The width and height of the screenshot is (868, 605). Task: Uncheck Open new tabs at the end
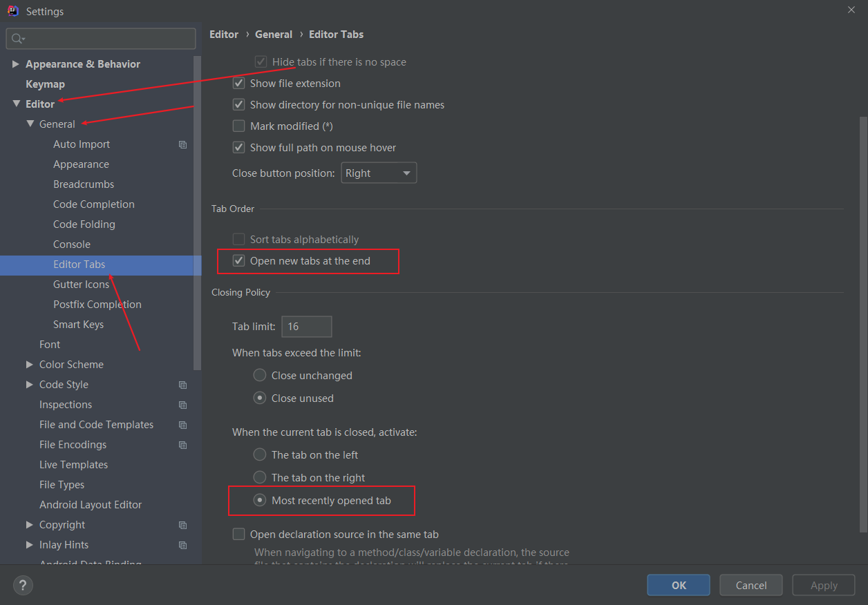tap(239, 260)
